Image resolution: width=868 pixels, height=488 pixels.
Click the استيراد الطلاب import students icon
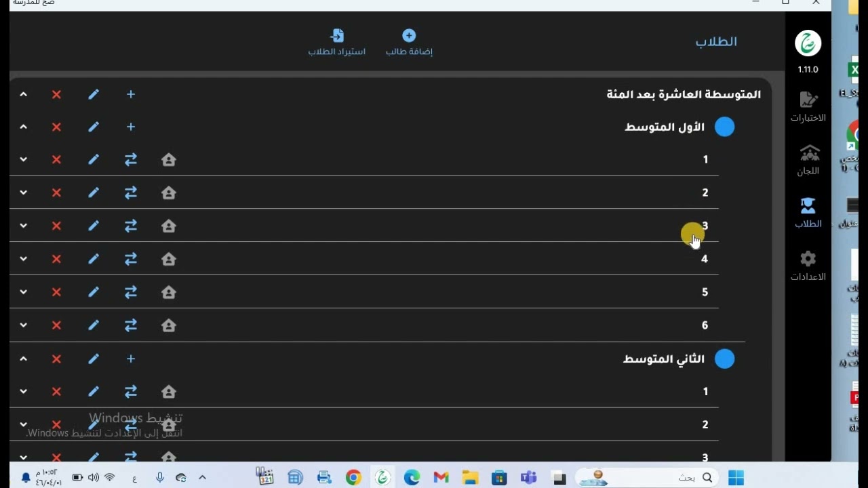point(337,35)
